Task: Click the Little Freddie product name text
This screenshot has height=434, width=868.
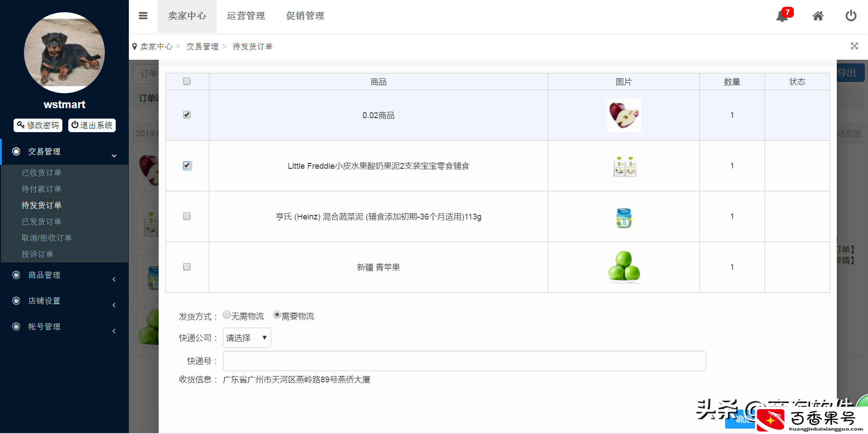Action: (x=378, y=166)
